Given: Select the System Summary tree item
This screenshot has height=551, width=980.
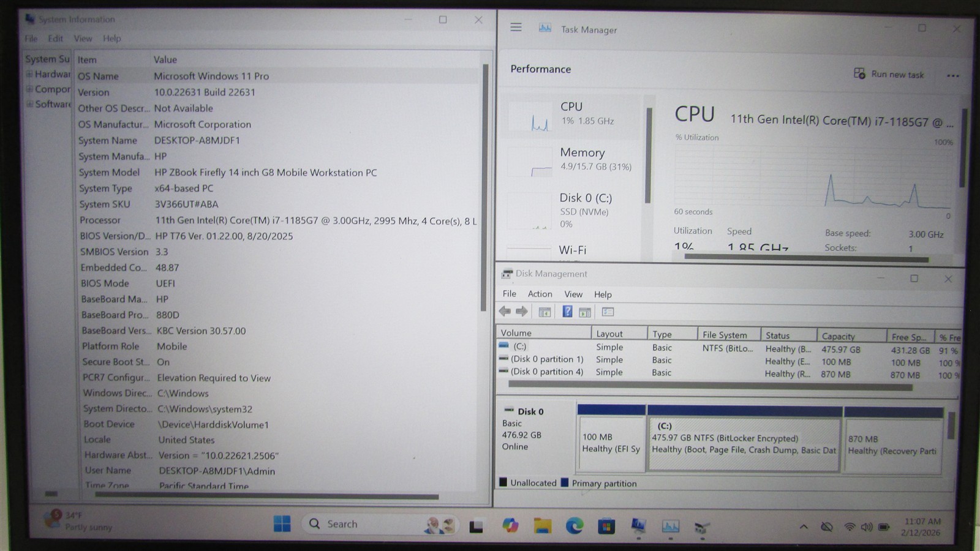Looking at the screenshot, I should tap(47, 59).
